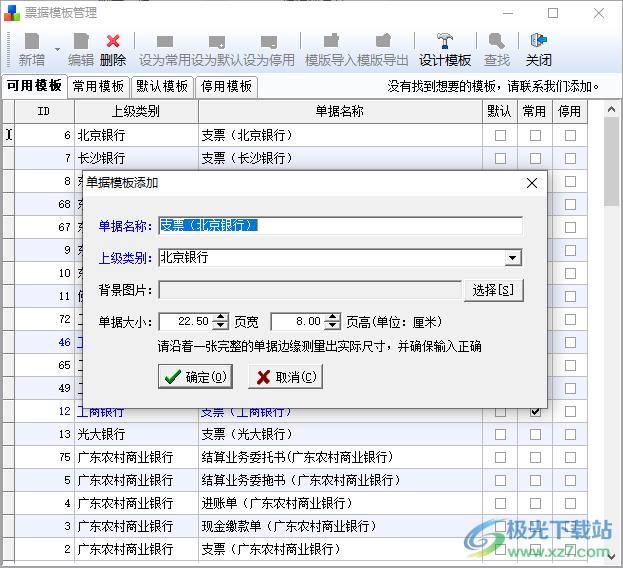Increase 页宽 value with up spinner

click(x=221, y=317)
